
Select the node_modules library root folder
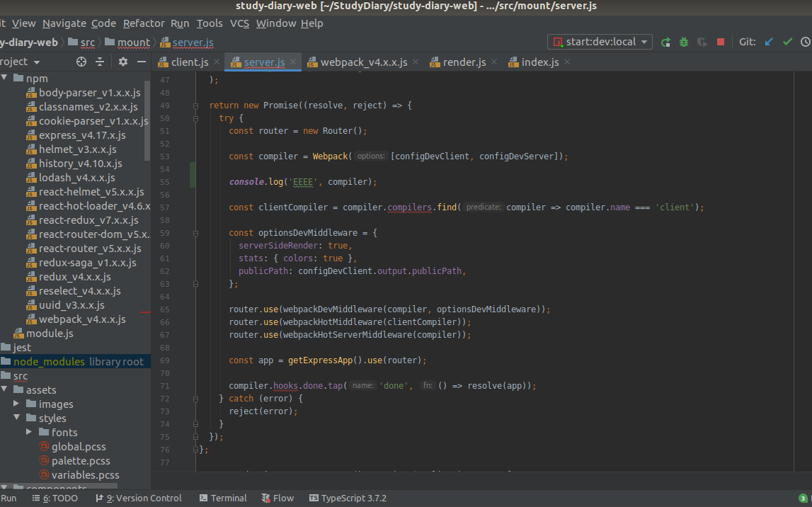(x=75, y=361)
